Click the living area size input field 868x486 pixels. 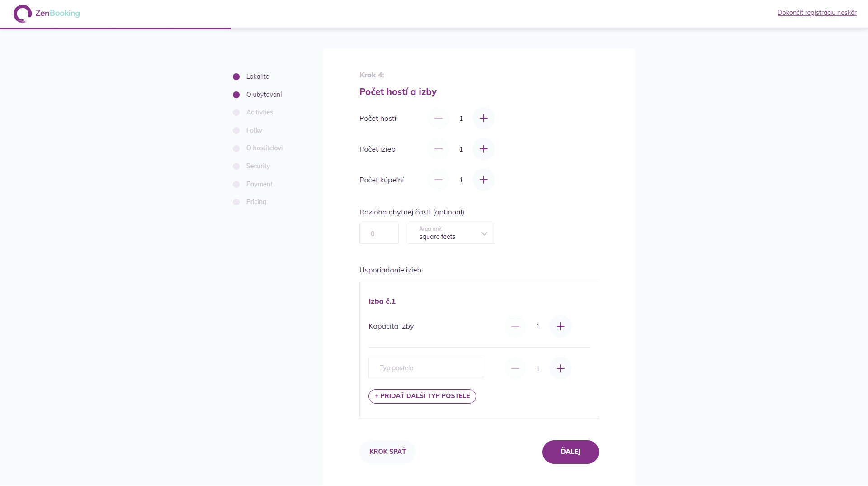[x=379, y=233]
